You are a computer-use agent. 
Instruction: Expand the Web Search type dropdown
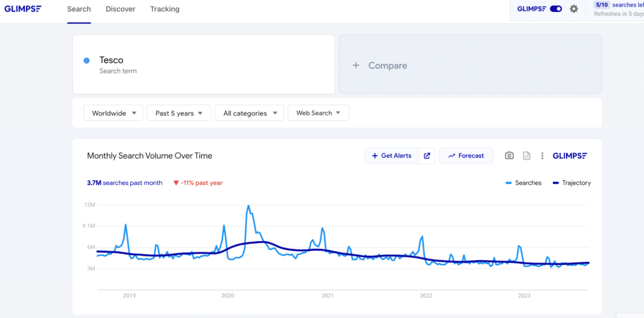[318, 113]
